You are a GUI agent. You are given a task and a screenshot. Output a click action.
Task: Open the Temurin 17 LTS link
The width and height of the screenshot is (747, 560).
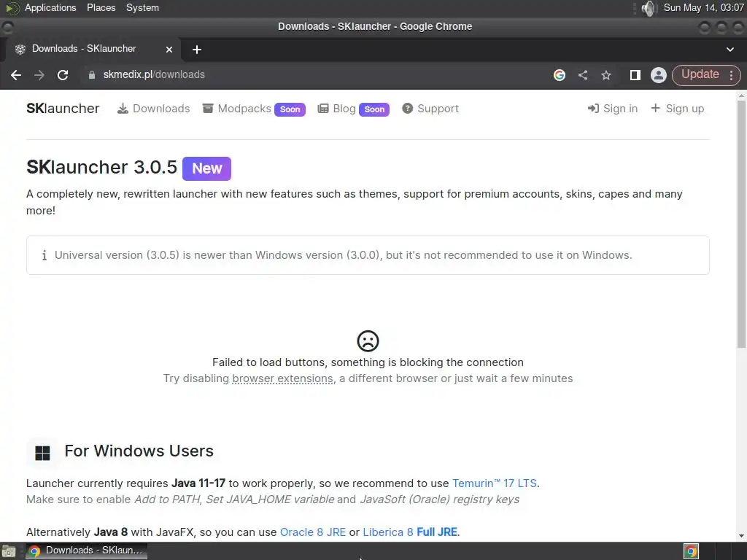point(495,483)
